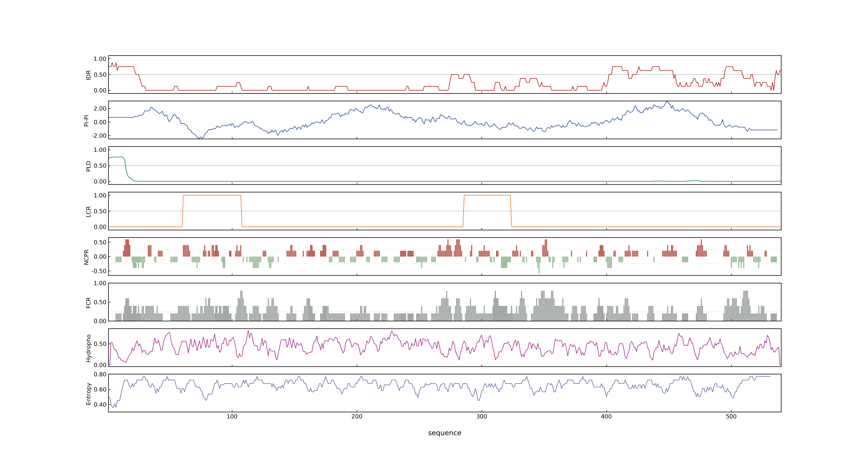Click the PLD y-axis label

(x=88, y=166)
